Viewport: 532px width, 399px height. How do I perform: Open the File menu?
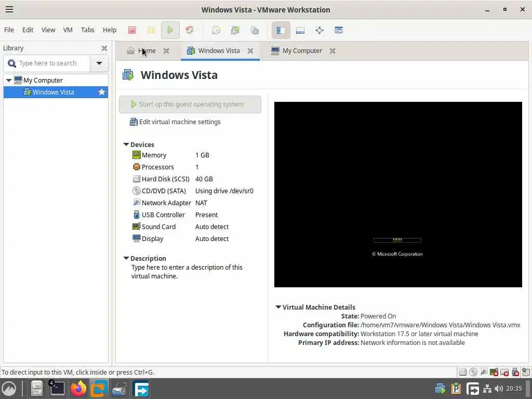(x=9, y=30)
